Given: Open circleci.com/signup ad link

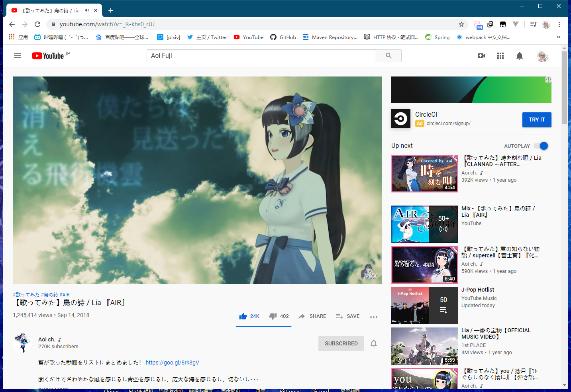Looking at the screenshot, I should pos(448,123).
